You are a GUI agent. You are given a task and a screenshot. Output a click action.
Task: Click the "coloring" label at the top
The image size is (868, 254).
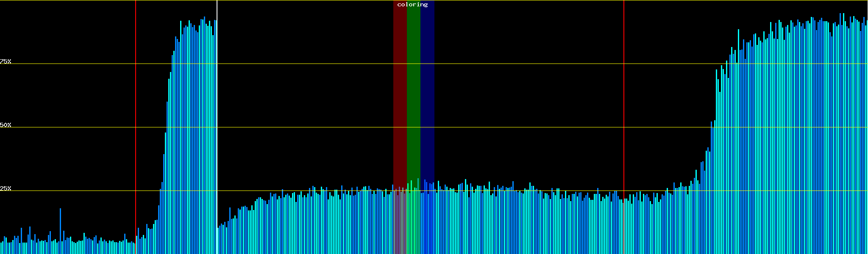click(x=412, y=5)
